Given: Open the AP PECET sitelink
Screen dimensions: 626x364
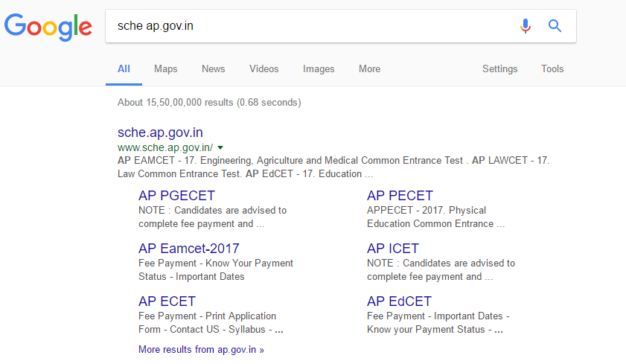Looking at the screenshot, I should [400, 196].
